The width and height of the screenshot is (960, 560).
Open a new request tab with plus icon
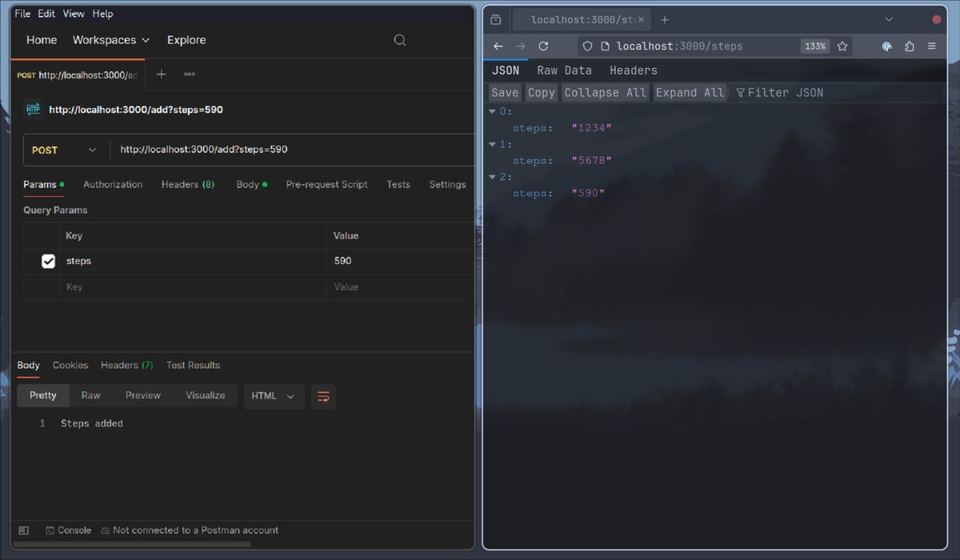coord(161,74)
